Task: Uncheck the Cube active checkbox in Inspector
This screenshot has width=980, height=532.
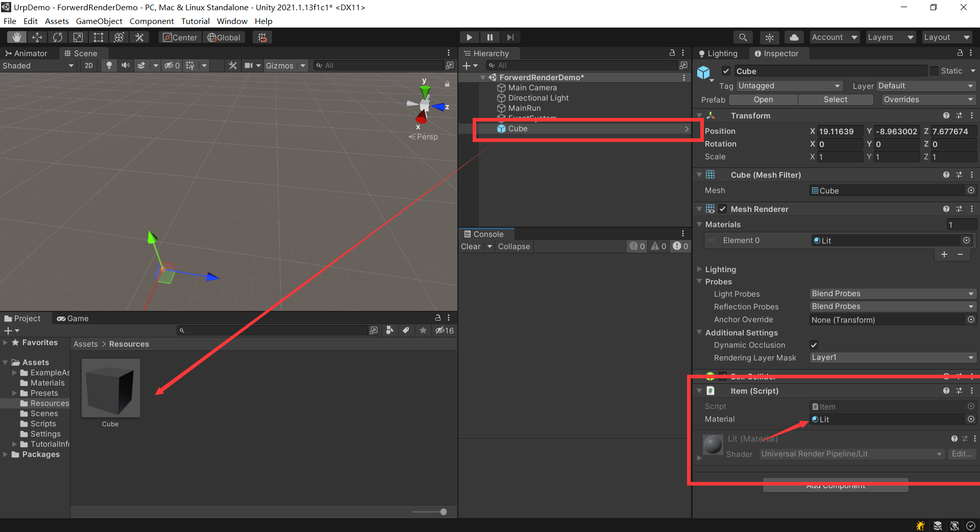Action: [x=726, y=71]
